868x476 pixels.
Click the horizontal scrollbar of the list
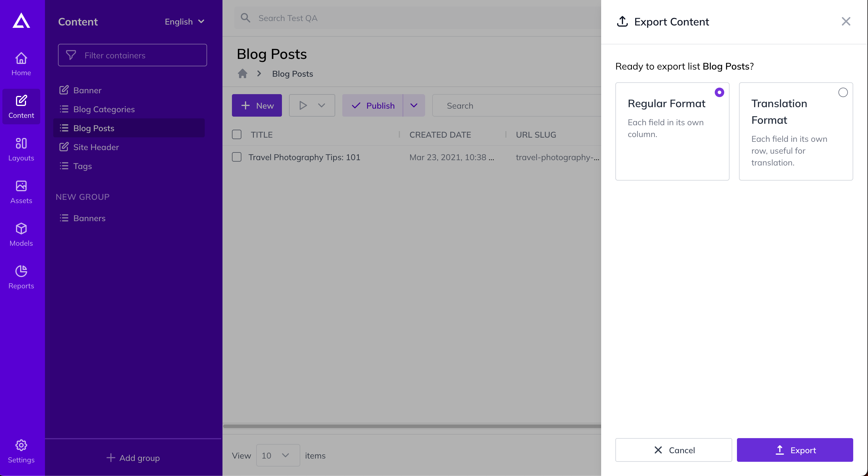click(412, 426)
